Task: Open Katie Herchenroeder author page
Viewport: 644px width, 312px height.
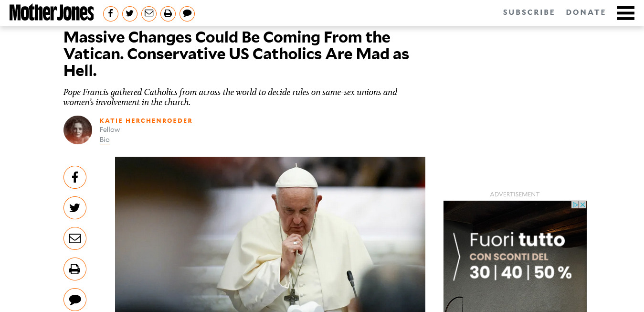Action: tap(146, 121)
